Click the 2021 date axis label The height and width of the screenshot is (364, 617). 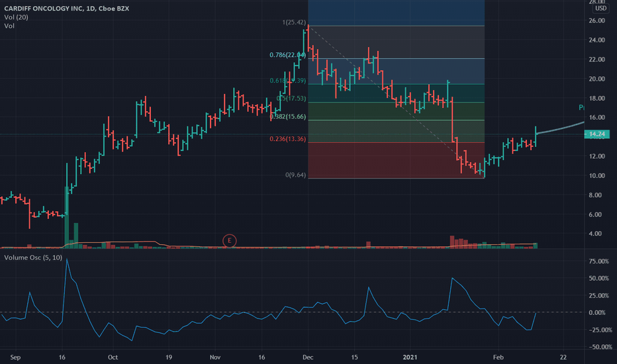[410, 357]
